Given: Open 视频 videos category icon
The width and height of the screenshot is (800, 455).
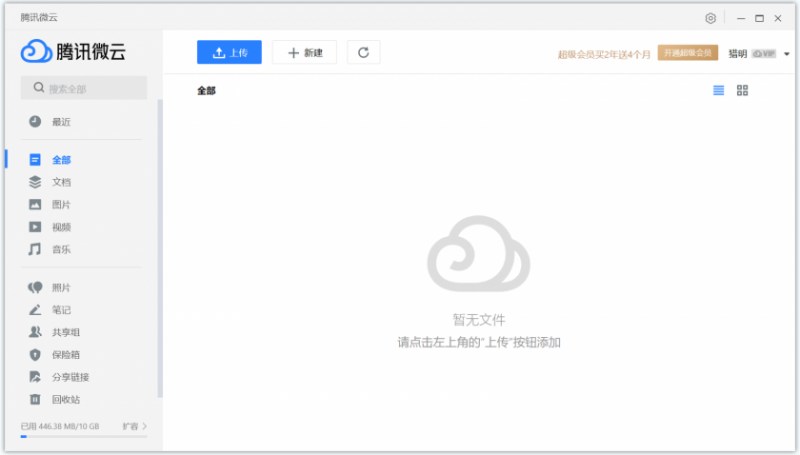Looking at the screenshot, I should tap(35, 227).
